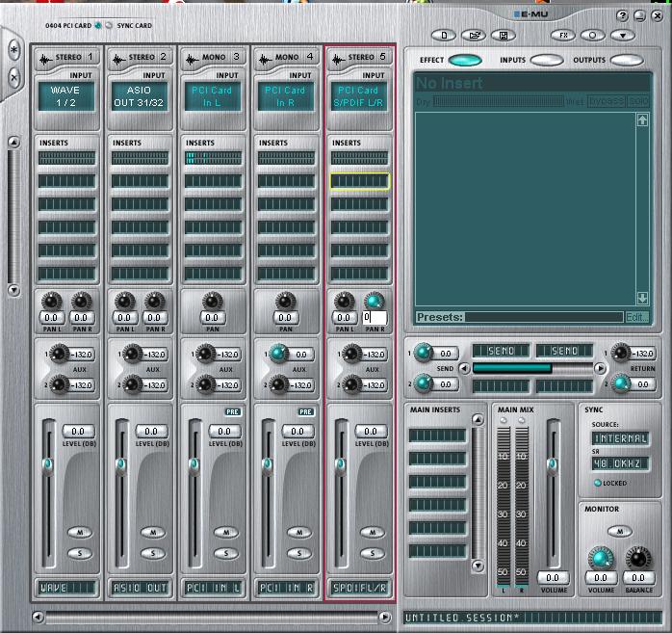Click the Save Session floppy disk icon
Viewport: 672px width, 633px height.
(504, 35)
